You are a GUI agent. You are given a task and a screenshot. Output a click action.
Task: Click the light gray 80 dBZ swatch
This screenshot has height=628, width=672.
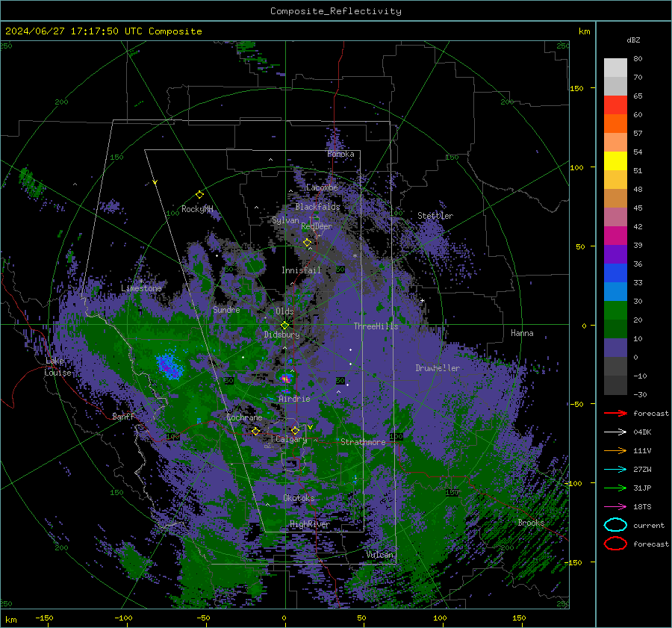(x=615, y=68)
